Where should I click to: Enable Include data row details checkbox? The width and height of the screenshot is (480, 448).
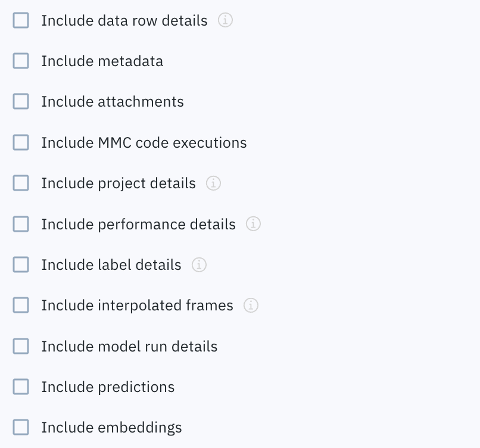click(21, 20)
